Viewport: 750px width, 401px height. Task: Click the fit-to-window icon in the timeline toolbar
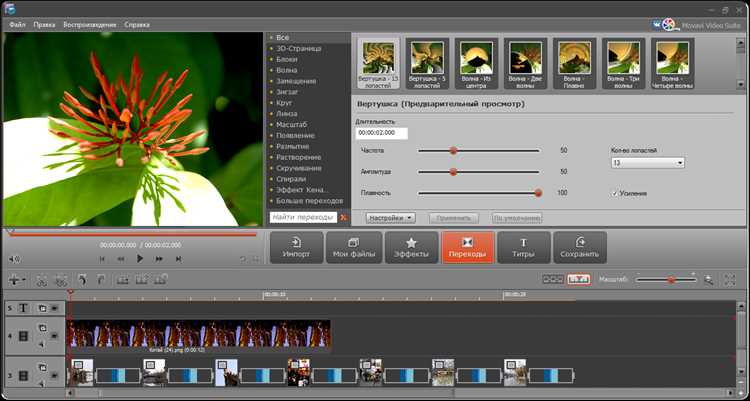click(730, 280)
